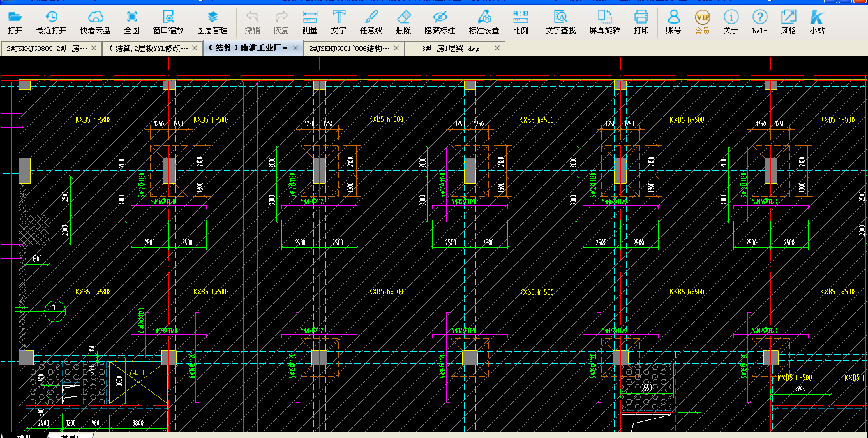Open the 账号 account icon

point(673,17)
